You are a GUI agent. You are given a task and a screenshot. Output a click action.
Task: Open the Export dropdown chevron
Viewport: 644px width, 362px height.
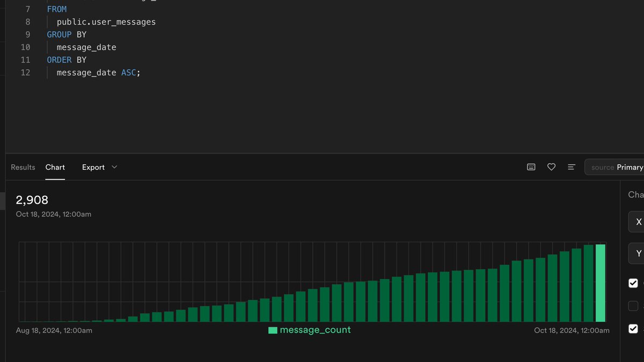[x=114, y=167]
